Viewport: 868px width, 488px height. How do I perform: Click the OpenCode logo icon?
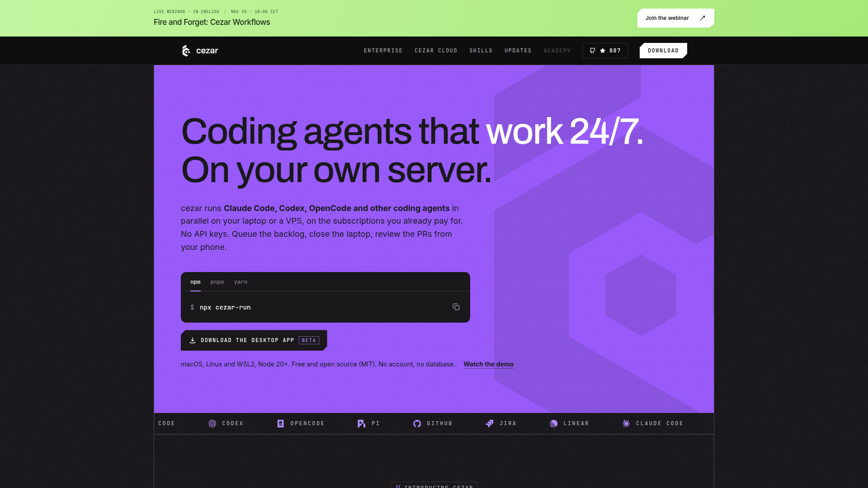[x=281, y=423]
